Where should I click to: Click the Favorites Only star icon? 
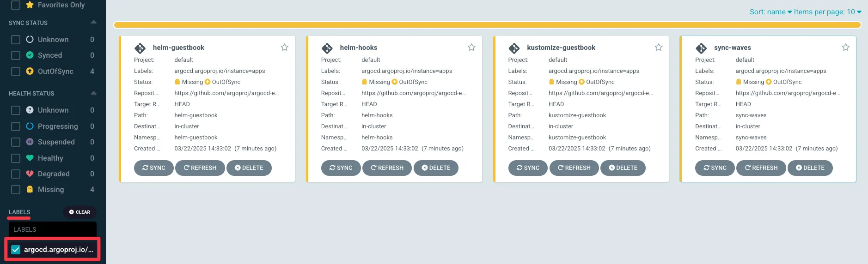click(x=30, y=5)
